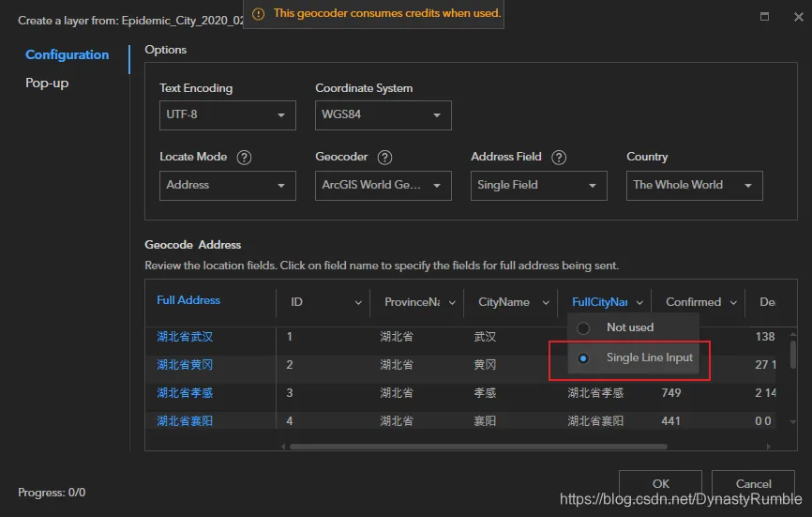Viewport: 812px width, 517px height.
Task: Click the horizontal table scrollbar
Action: pos(478,446)
